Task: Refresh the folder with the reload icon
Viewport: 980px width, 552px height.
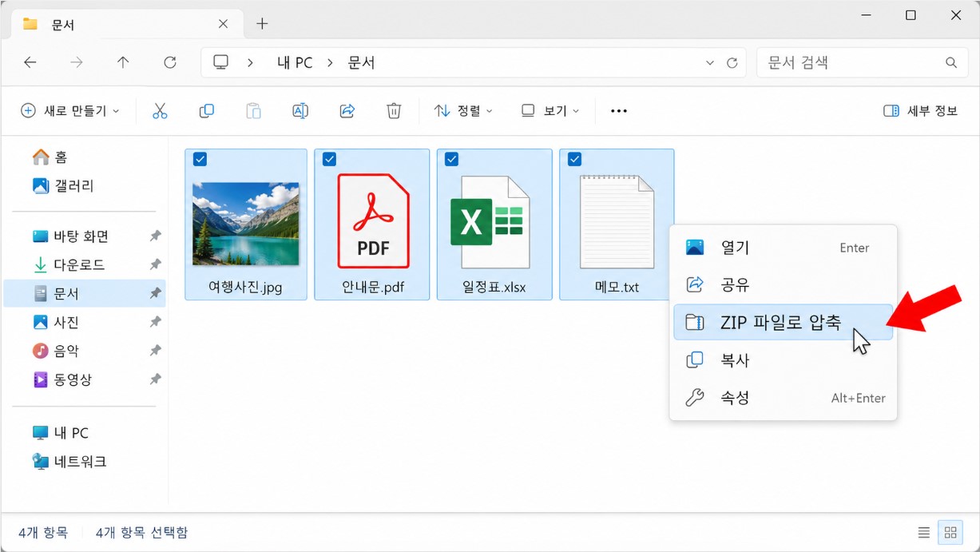Action: tap(169, 62)
